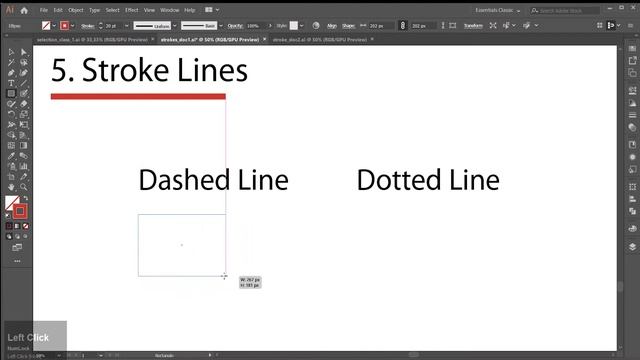Choose the Line Segment tool

click(x=24, y=83)
